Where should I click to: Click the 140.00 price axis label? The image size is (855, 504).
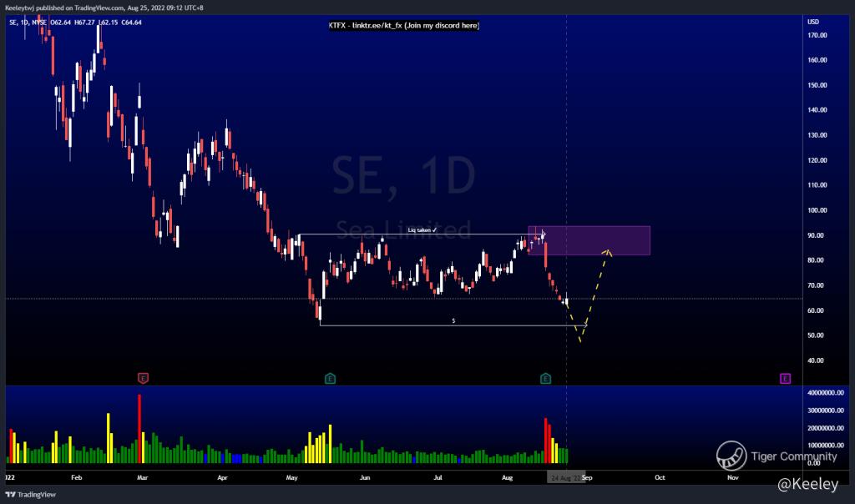(817, 110)
